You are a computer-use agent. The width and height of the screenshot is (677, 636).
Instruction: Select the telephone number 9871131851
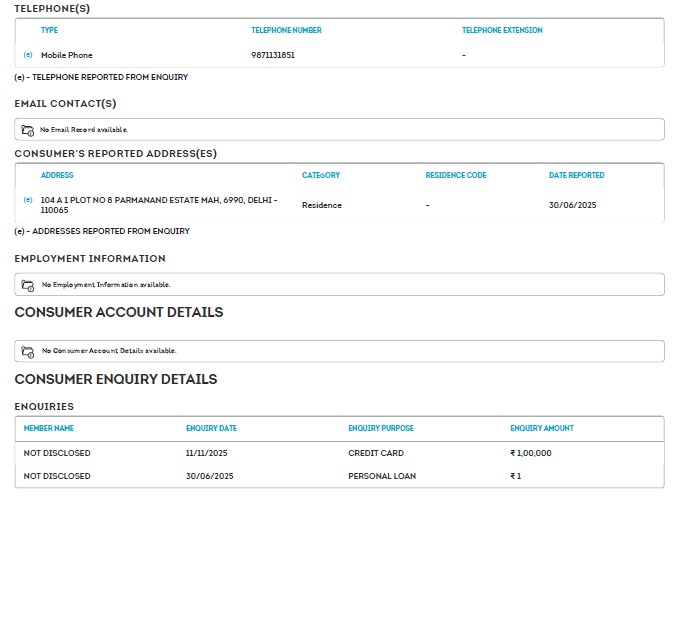pyautogui.click(x=273, y=55)
